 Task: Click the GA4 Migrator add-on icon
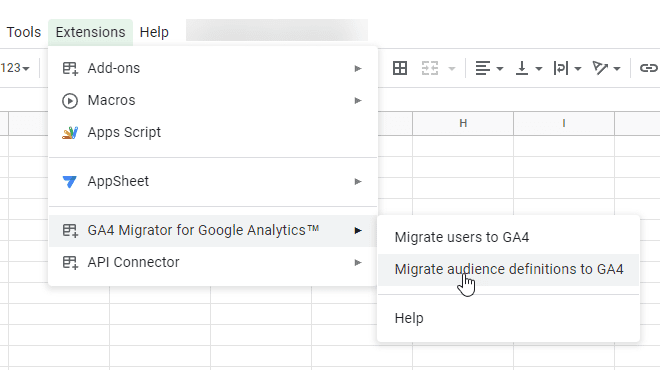coord(70,230)
